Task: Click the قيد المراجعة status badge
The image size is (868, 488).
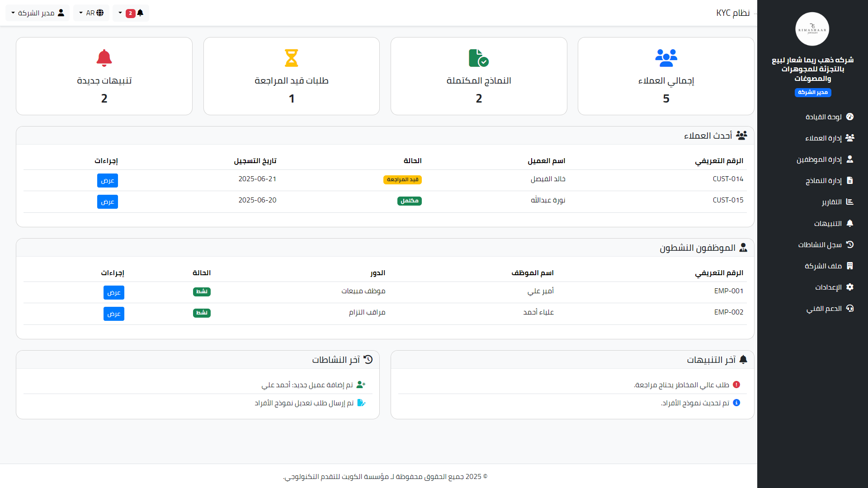Action: coord(403,179)
